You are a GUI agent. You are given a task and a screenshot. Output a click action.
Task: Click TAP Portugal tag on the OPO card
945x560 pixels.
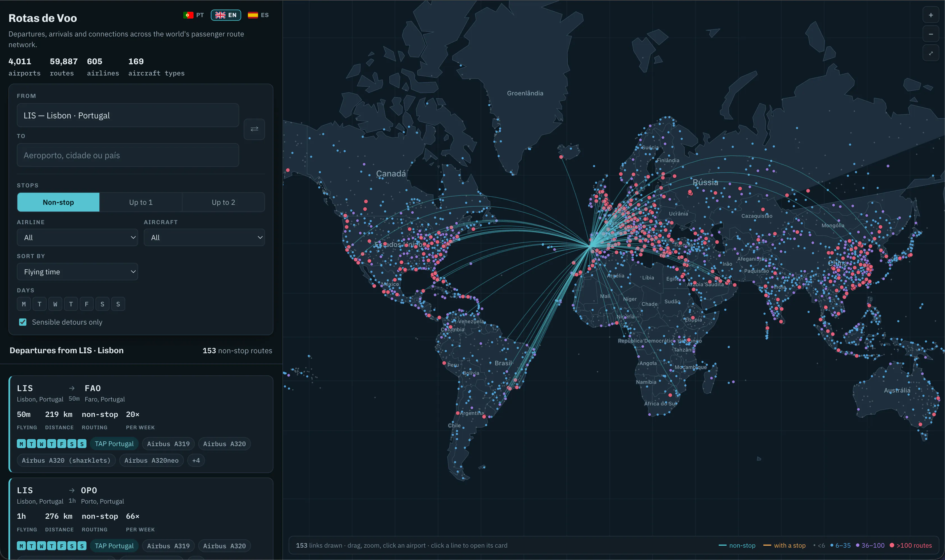click(x=114, y=546)
